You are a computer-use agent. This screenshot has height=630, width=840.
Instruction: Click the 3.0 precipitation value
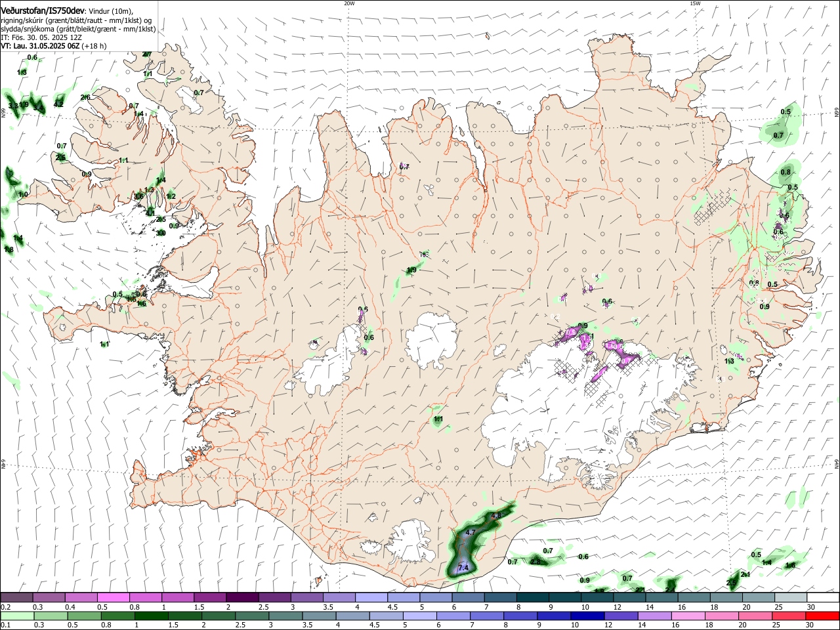coord(161,232)
